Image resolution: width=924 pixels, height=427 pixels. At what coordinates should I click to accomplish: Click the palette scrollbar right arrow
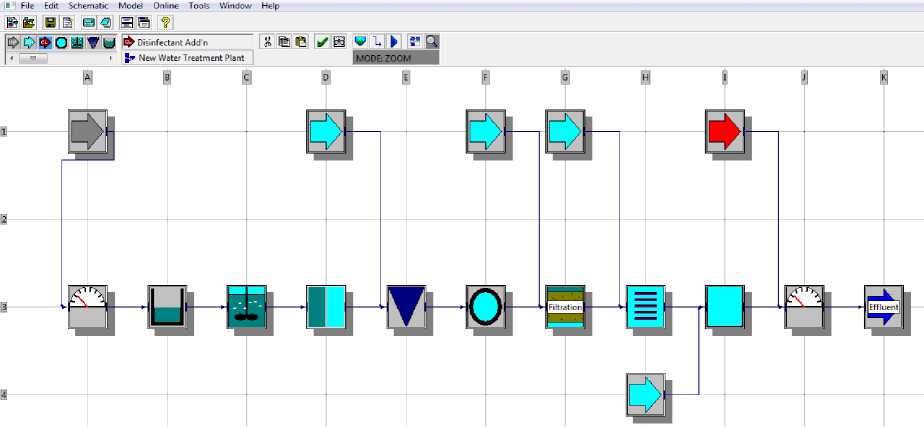[111, 58]
